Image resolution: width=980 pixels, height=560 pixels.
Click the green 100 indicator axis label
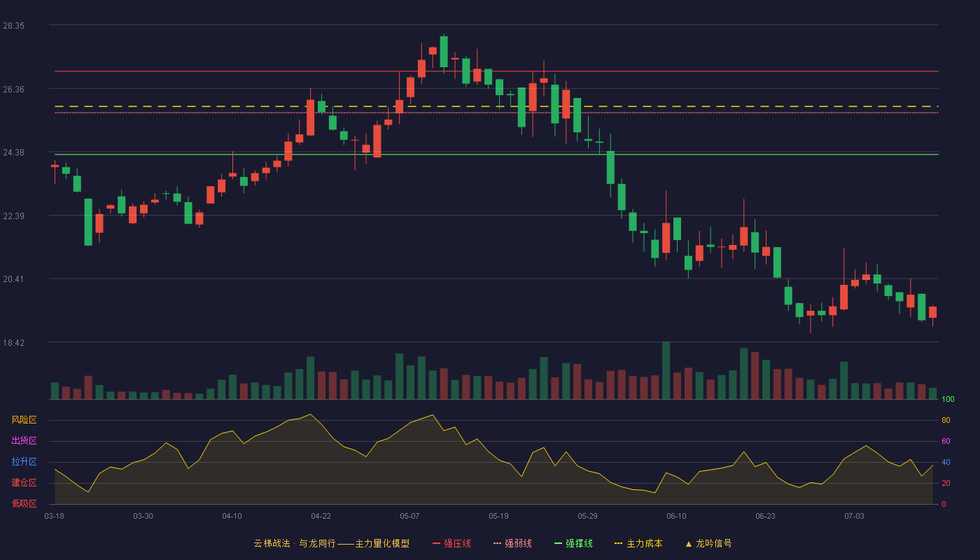click(x=948, y=400)
